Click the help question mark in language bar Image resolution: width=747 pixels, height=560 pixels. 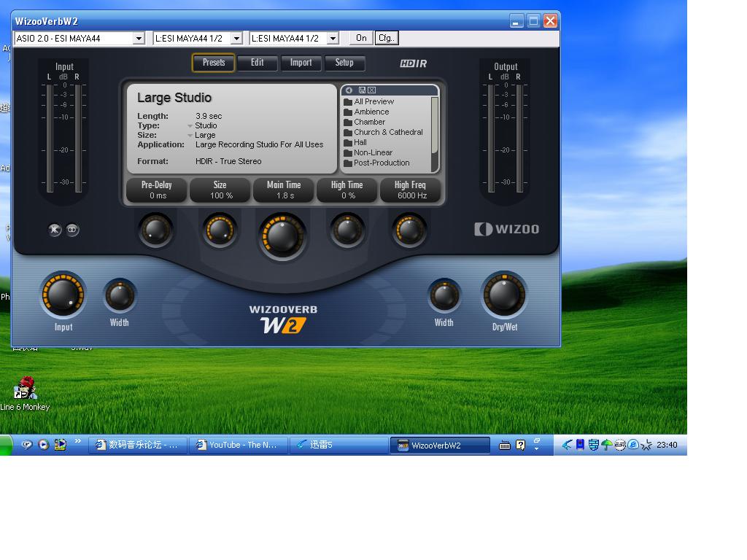[x=521, y=445]
